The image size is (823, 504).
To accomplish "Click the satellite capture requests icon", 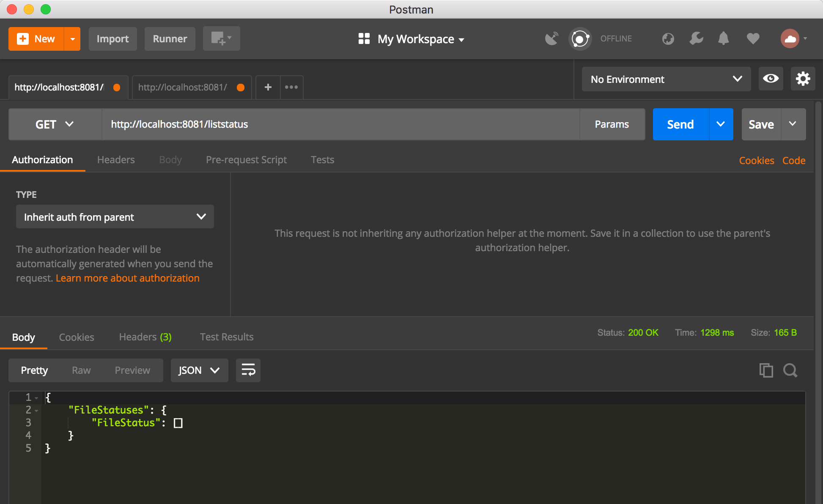I will point(551,39).
